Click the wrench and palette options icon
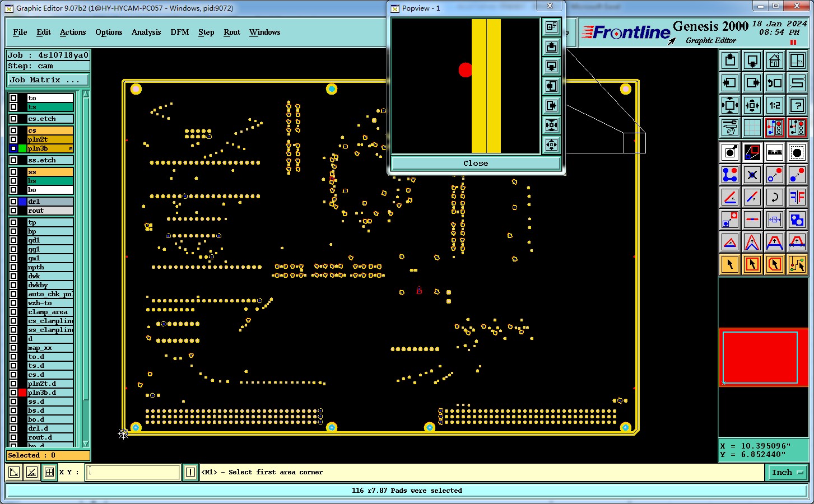The width and height of the screenshot is (814, 504). pyautogui.click(x=729, y=127)
